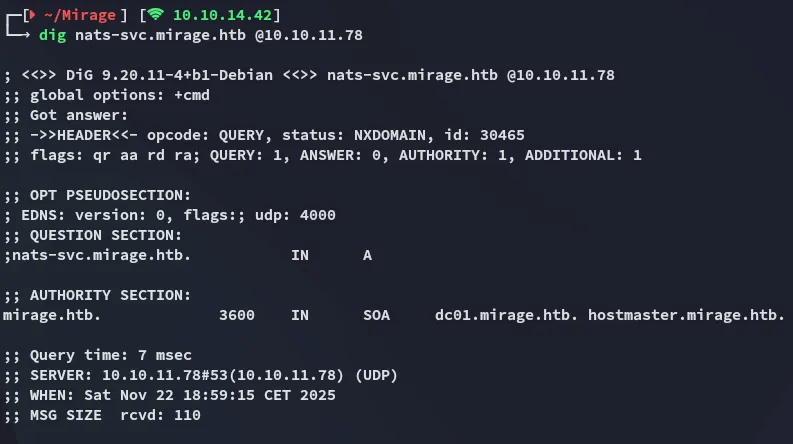
Task: Click dc01.mirage.htb. in the SOA record
Action: [x=506, y=315]
